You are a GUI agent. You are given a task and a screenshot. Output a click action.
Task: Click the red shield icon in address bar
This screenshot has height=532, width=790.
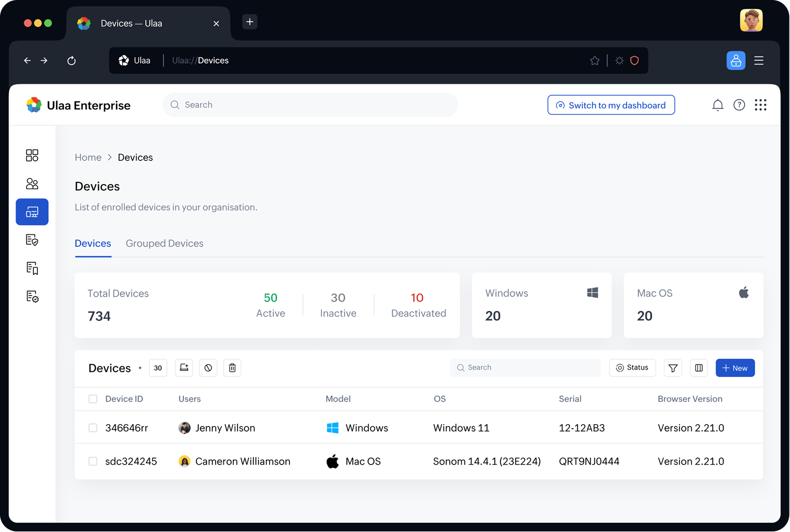click(x=634, y=61)
